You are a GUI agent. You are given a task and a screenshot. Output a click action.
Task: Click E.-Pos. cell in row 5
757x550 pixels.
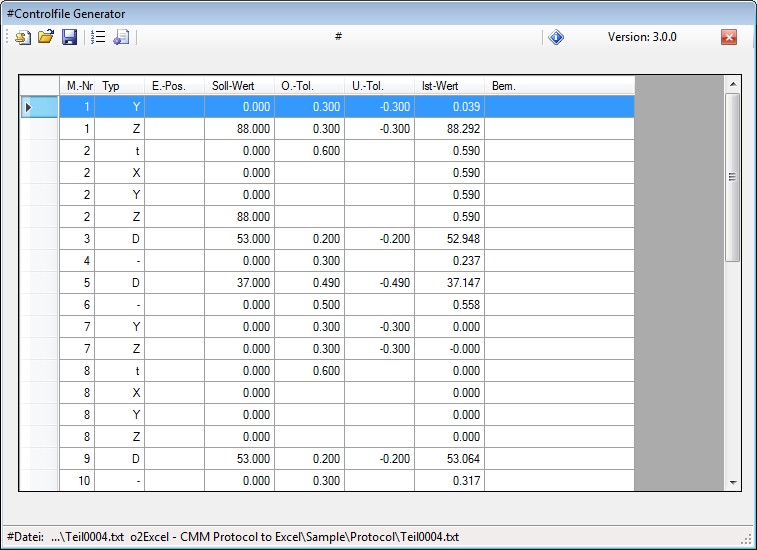175,282
